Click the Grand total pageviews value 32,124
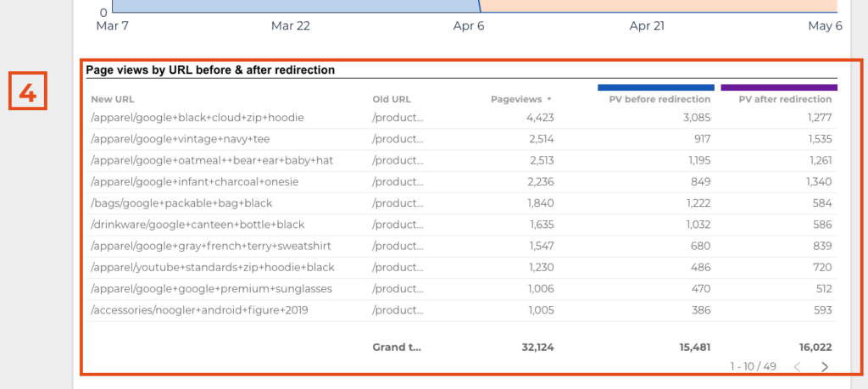Screen dimensions: 868x389 click(x=537, y=347)
